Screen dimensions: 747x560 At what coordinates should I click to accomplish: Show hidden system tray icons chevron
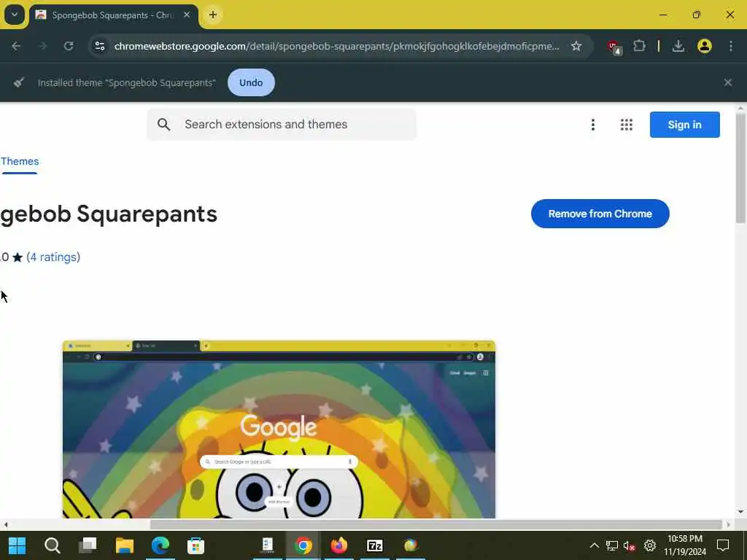click(x=594, y=545)
